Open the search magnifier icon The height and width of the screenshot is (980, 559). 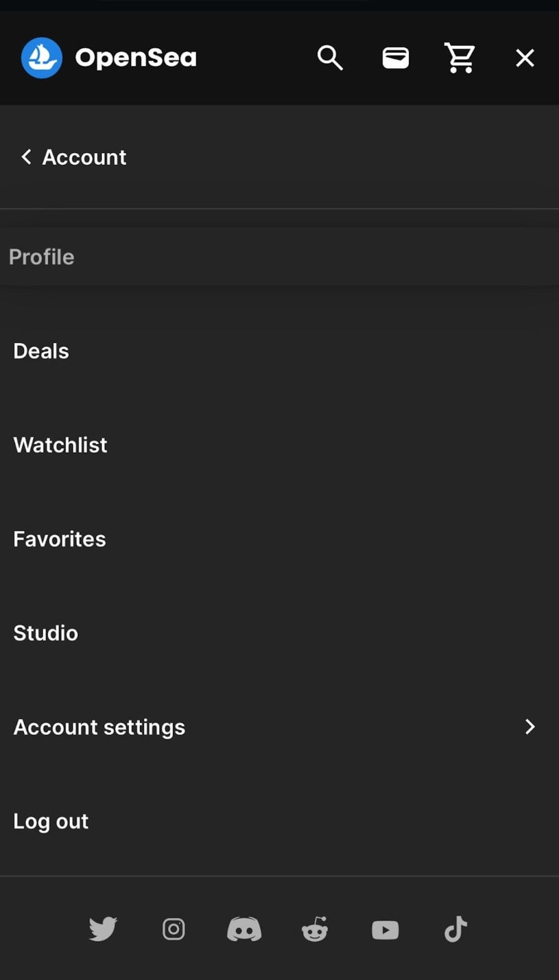(x=330, y=58)
